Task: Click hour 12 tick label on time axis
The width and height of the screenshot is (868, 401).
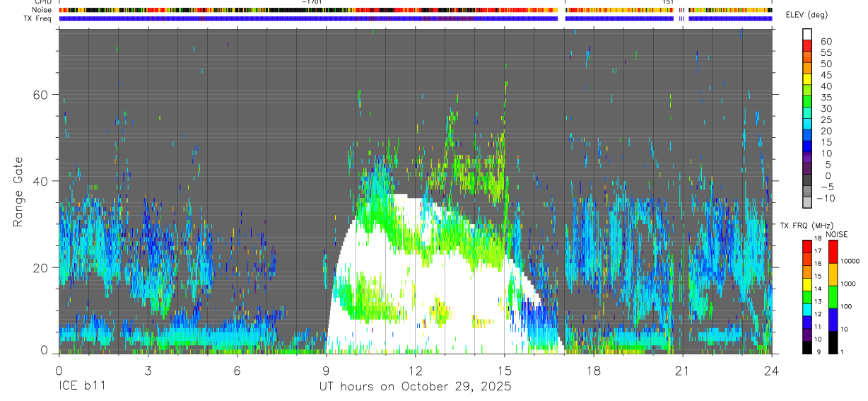Action: (x=415, y=371)
